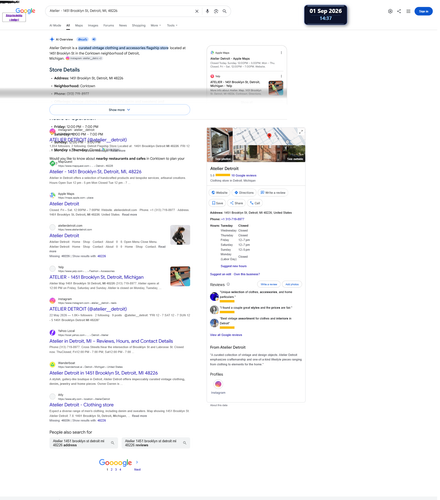Click the info icon next to Reviews
The height and width of the screenshot is (500, 440).
pos(228,284)
